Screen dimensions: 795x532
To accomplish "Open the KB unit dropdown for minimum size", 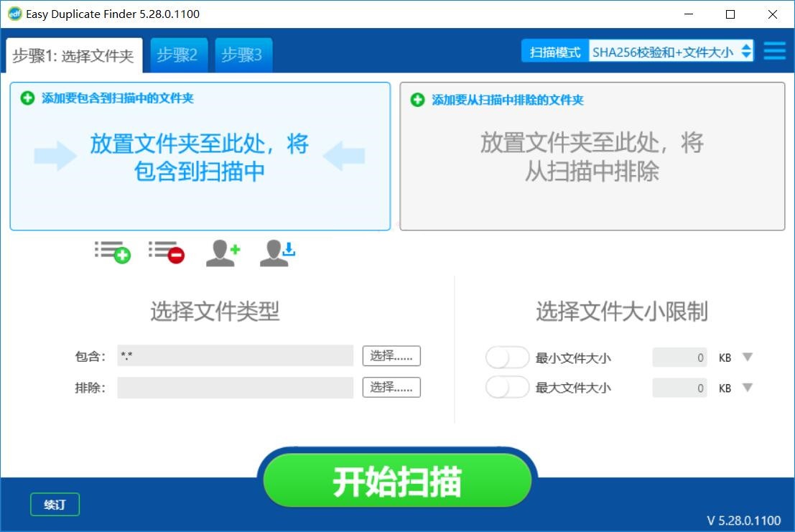I will point(747,357).
